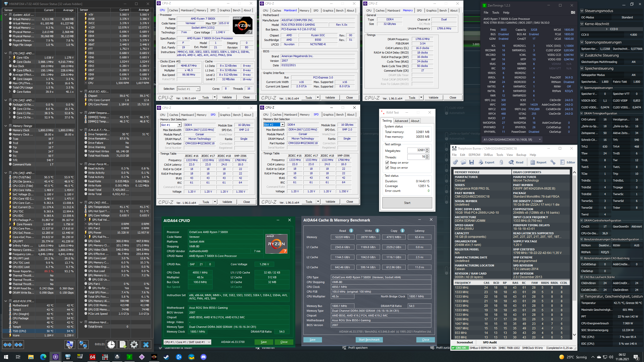Click HWiNFO collapse-columns inward arrows icon
This screenshot has width=644, height=362.
pos(19,345)
